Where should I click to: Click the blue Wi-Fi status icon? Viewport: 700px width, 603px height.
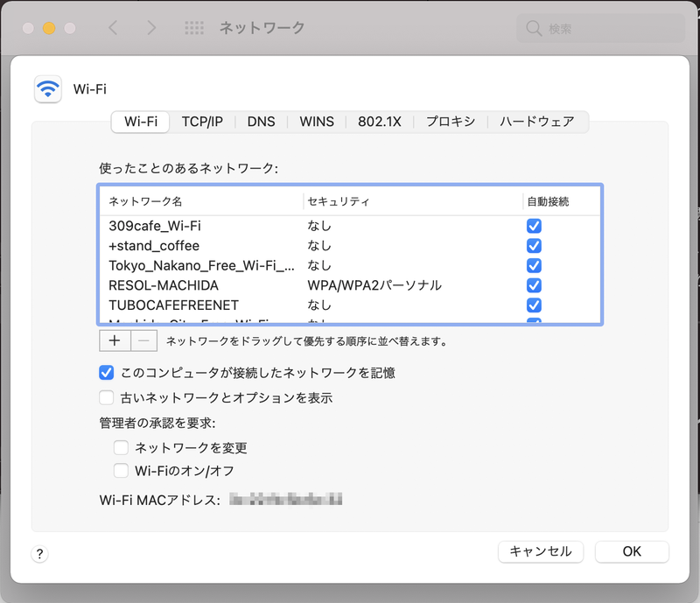click(47, 88)
